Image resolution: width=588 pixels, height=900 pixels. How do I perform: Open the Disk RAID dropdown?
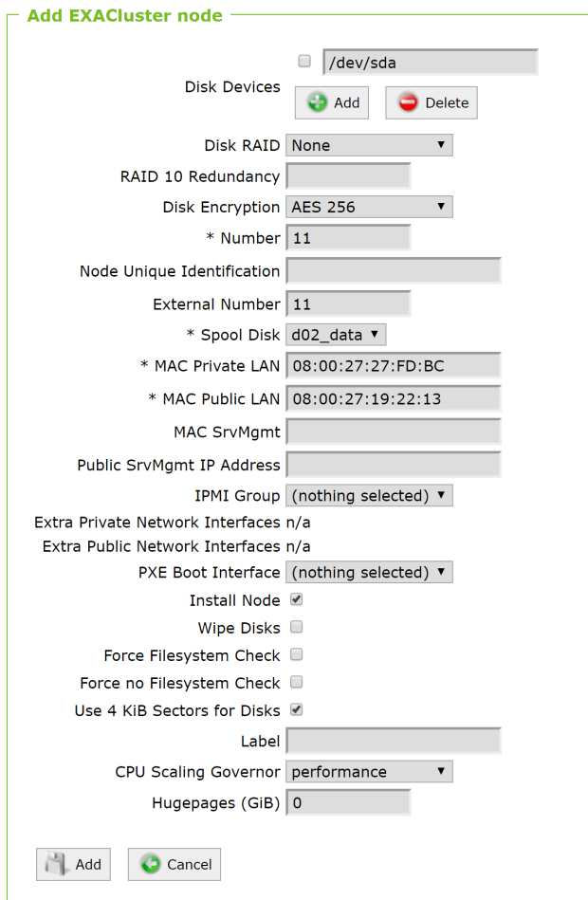pyautogui.click(x=369, y=145)
